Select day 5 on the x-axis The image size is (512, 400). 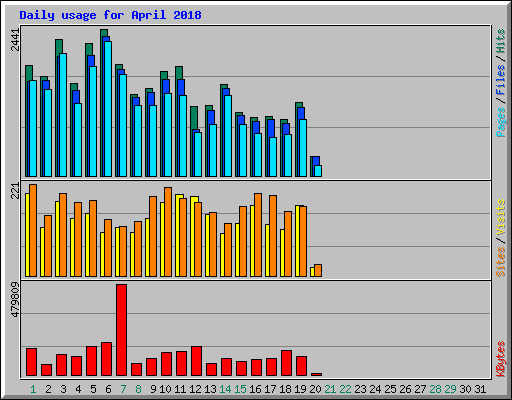click(x=93, y=389)
